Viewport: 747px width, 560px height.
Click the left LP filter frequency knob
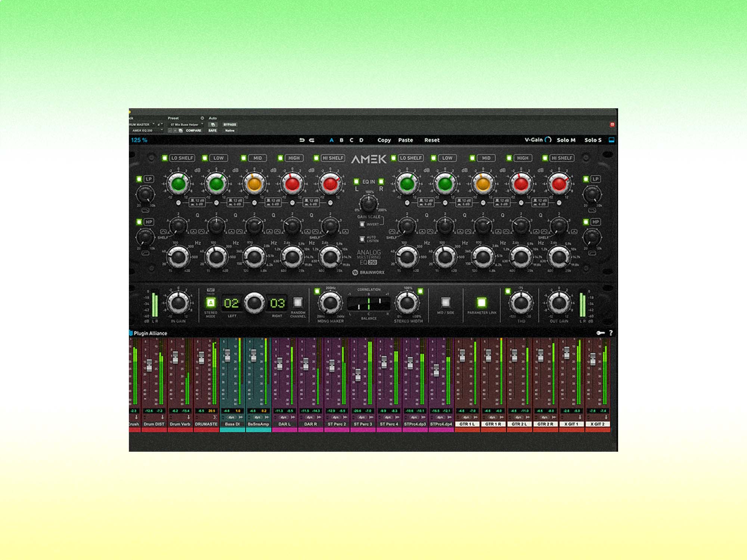pyautogui.click(x=145, y=195)
